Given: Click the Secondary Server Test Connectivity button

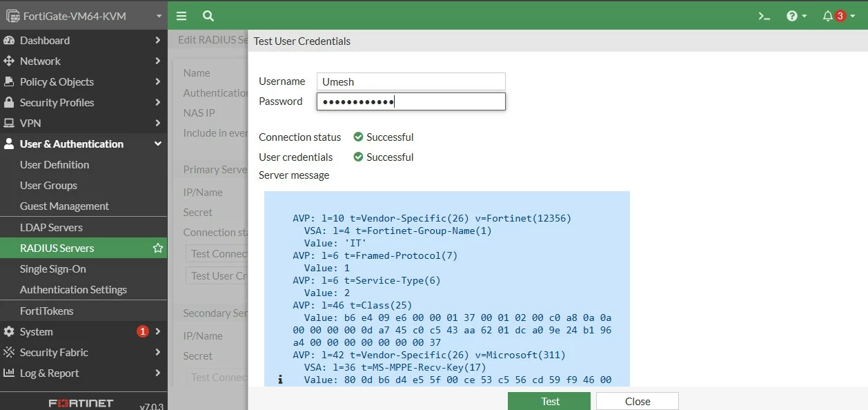Looking at the screenshot, I should (217, 377).
